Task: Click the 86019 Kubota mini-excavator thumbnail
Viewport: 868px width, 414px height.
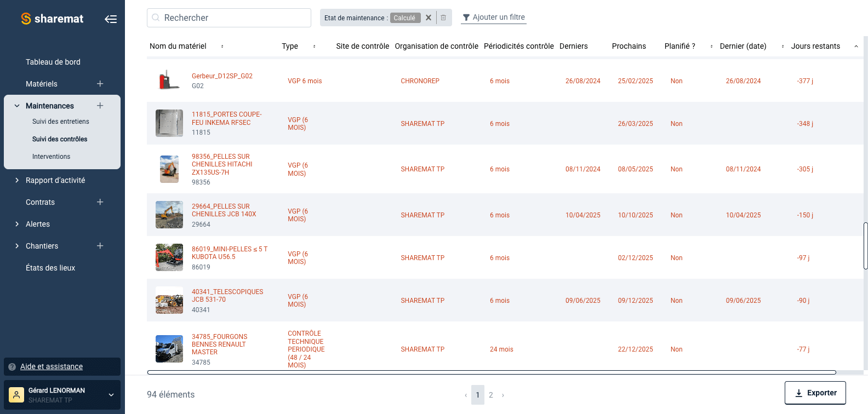Action: tap(169, 257)
